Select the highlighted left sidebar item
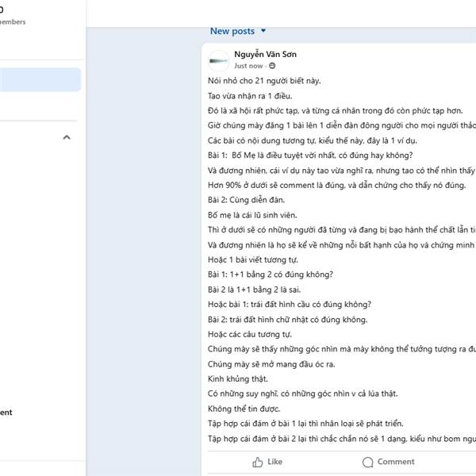 point(40,79)
